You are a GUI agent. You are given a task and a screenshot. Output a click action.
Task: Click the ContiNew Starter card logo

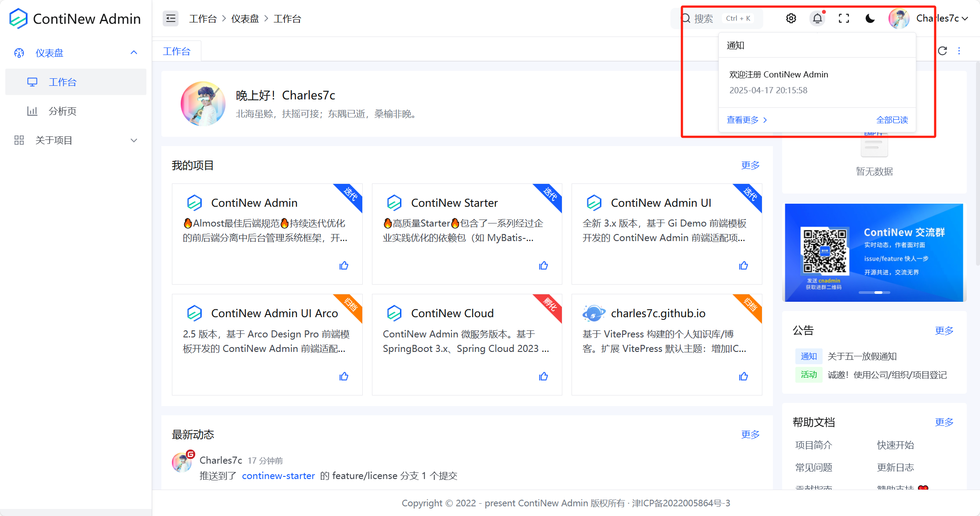[394, 203]
